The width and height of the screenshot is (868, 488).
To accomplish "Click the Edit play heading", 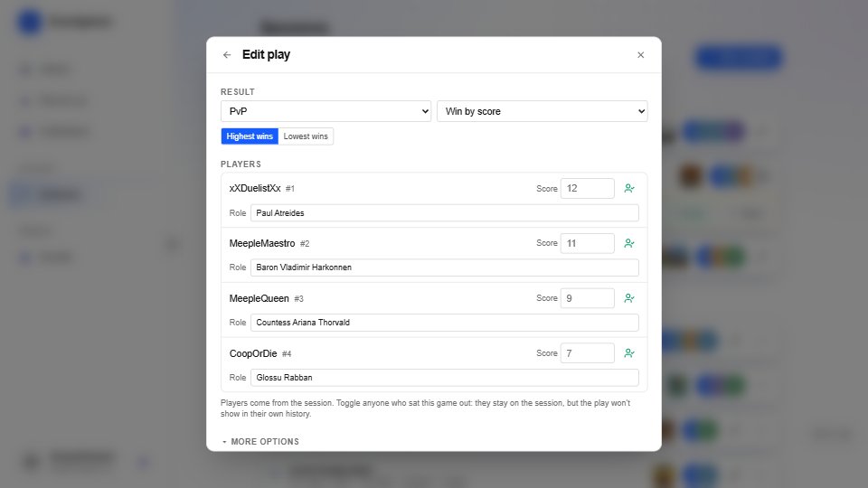I will (266, 55).
